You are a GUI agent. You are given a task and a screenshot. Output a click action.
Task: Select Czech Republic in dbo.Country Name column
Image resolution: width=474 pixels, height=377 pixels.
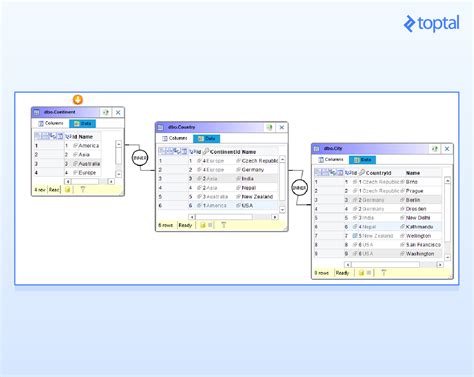pos(257,161)
